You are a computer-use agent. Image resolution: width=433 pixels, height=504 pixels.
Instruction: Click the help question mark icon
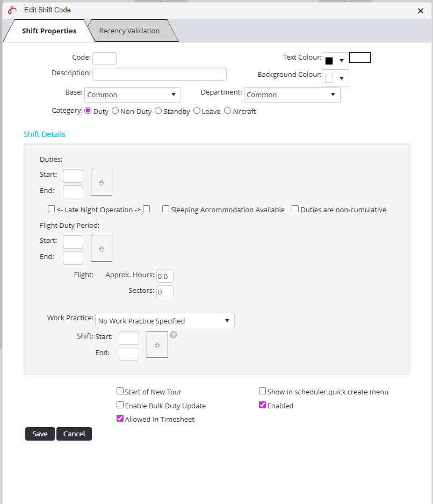point(174,335)
